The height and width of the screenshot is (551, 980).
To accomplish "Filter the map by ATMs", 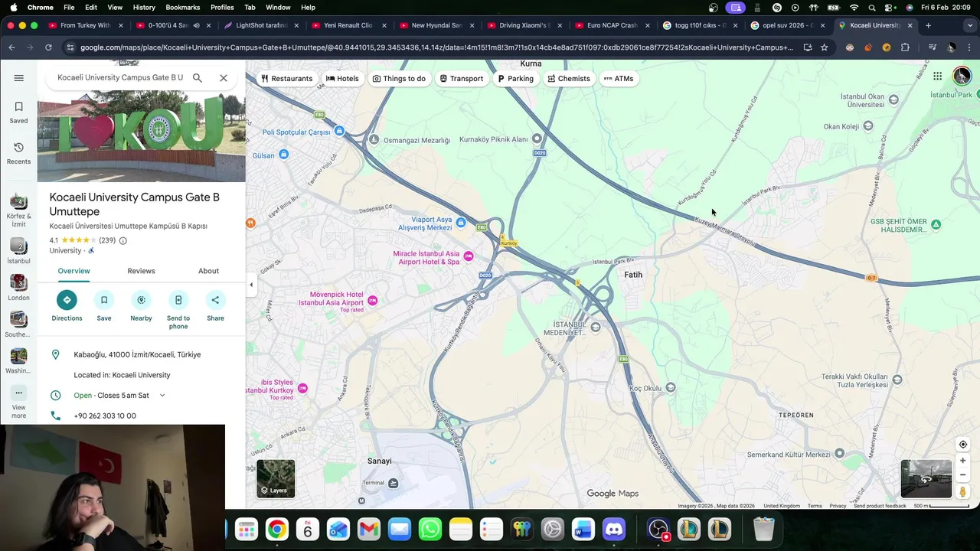I will click(619, 78).
